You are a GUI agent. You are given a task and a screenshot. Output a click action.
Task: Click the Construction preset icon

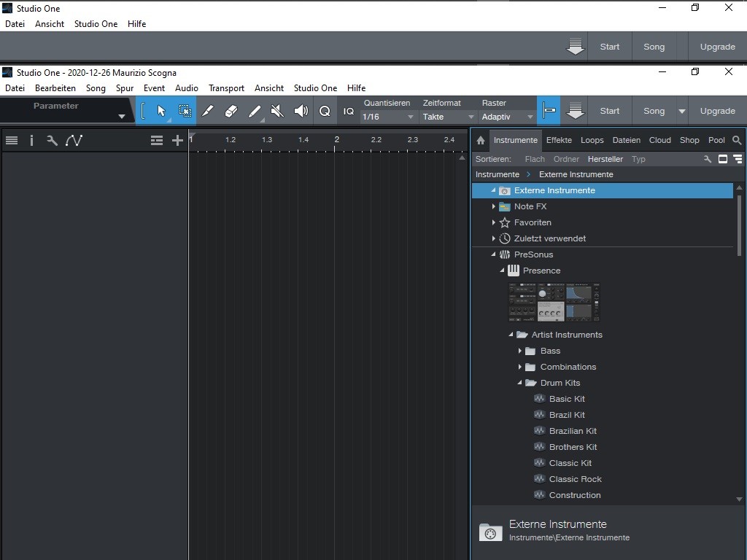539,495
